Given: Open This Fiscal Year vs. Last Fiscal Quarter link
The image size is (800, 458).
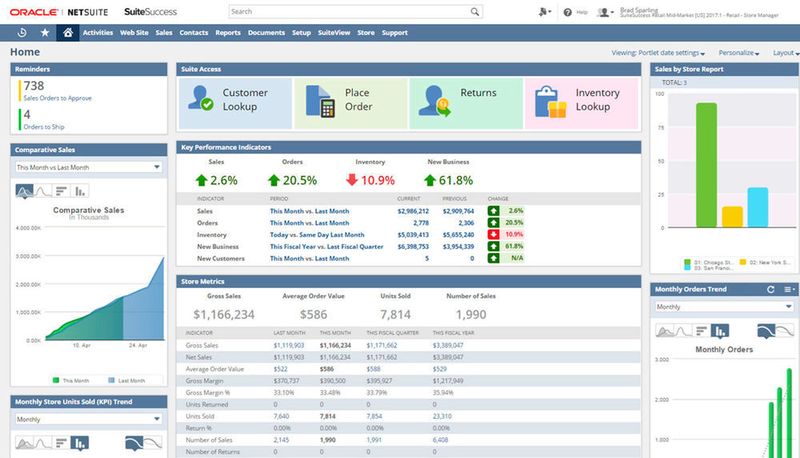Looking at the screenshot, I should [x=327, y=247].
